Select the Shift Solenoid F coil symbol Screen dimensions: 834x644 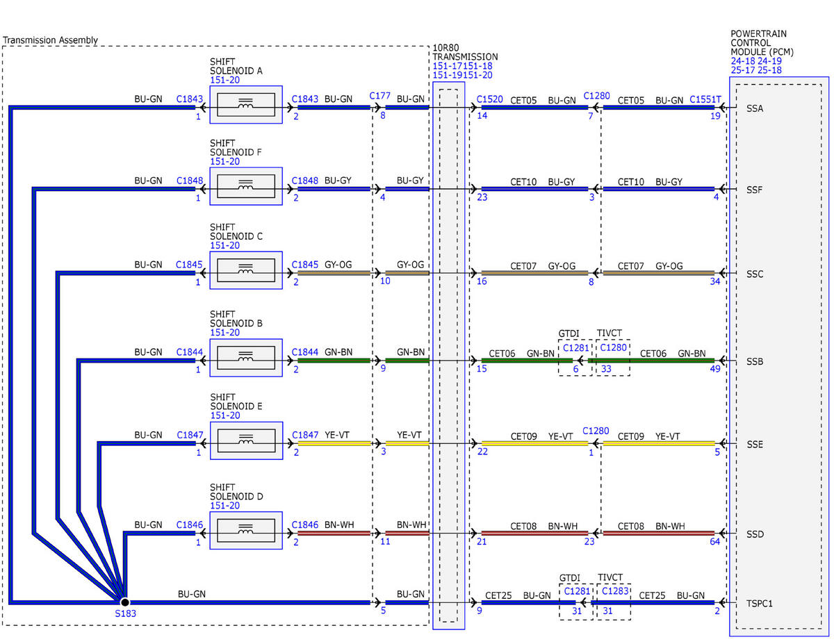click(x=246, y=186)
